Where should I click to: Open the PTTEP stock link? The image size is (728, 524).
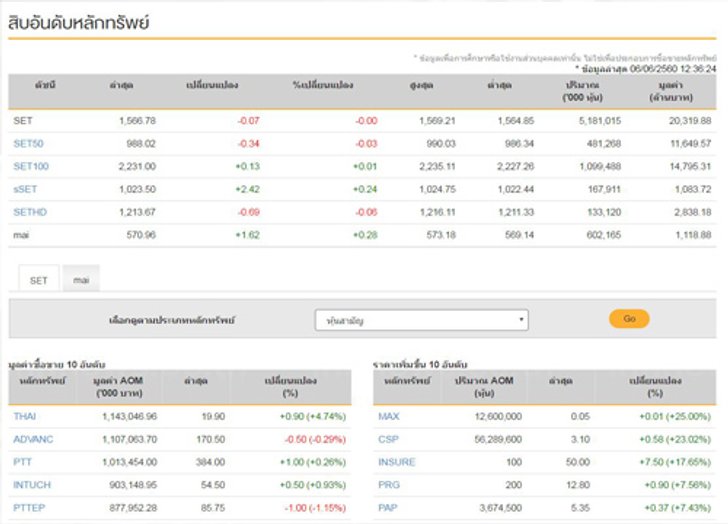pyautogui.click(x=29, y=508)
